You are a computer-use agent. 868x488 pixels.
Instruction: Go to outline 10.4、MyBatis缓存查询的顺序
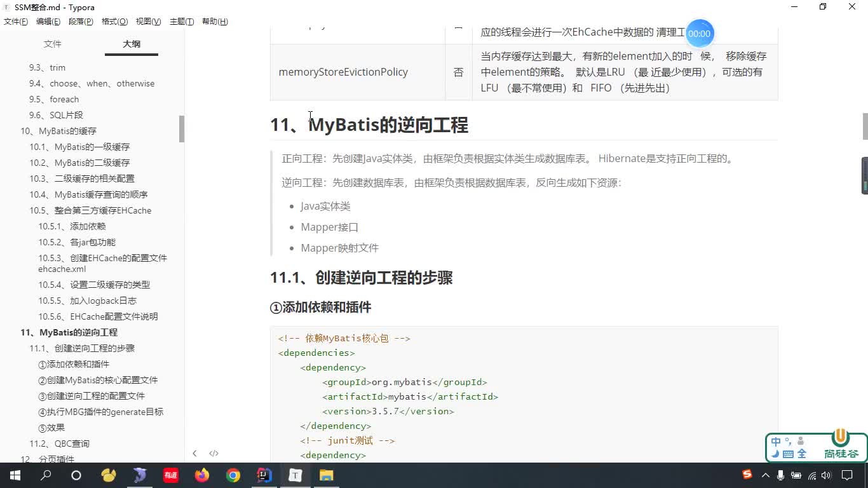point(88,194)
